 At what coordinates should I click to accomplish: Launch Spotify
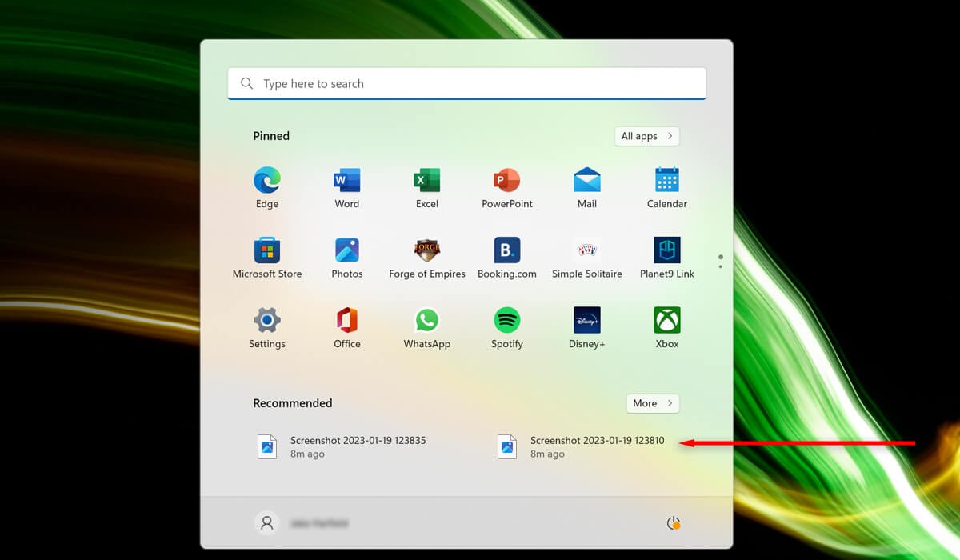[507, 321]
